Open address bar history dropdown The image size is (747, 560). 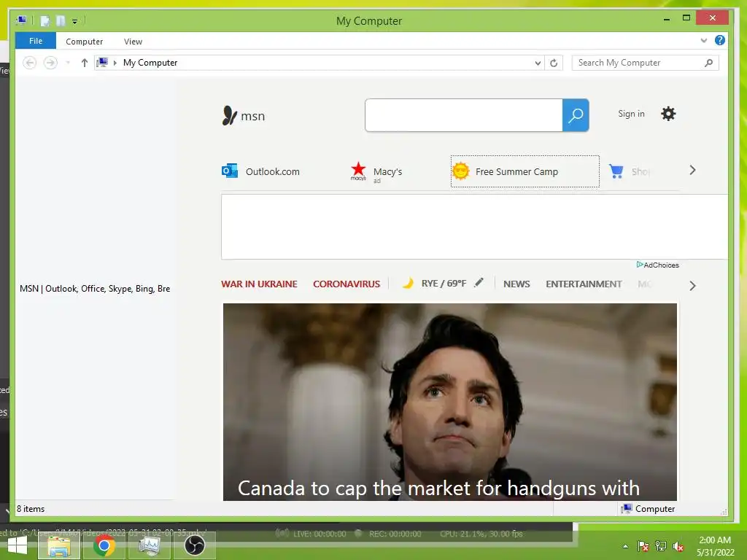click(x=538, y=63)
